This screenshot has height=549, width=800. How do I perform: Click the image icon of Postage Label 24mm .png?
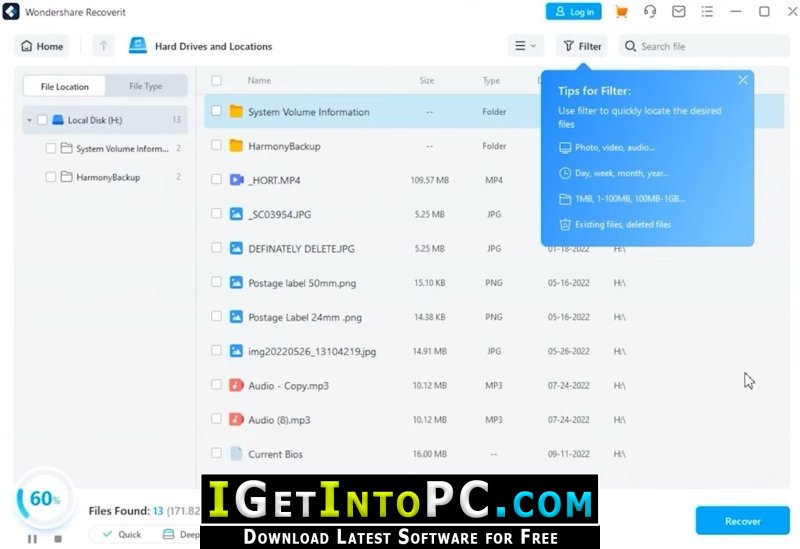click(236, 316)
